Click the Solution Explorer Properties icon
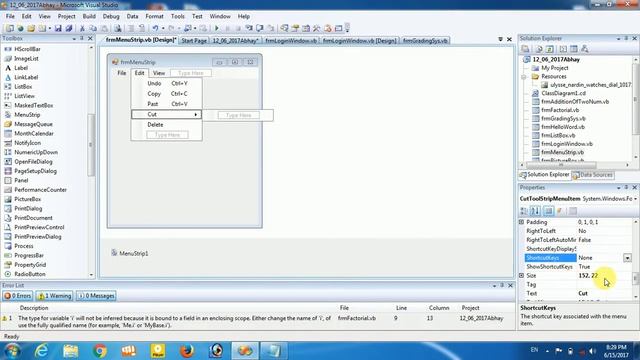 click(525, 49)
